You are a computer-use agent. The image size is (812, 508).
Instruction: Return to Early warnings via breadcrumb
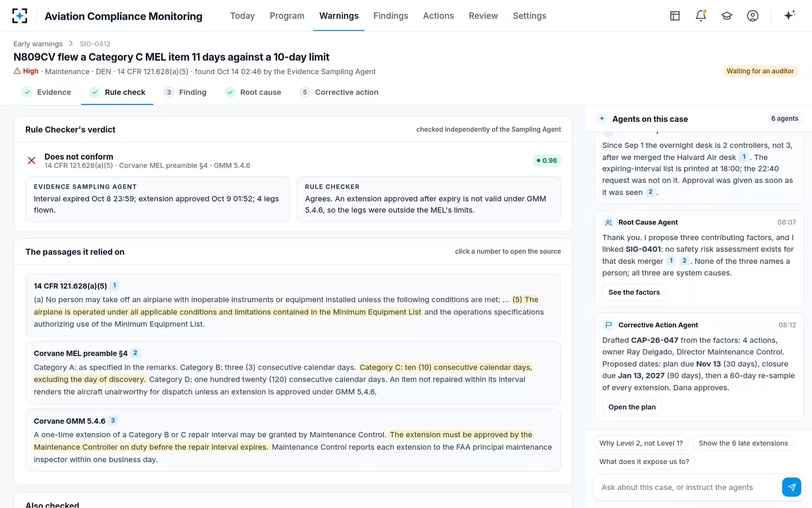(x=38, y=44)
